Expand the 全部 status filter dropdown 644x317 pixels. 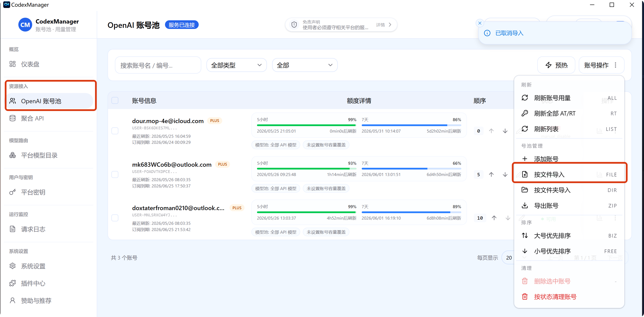tap(305, 65)
